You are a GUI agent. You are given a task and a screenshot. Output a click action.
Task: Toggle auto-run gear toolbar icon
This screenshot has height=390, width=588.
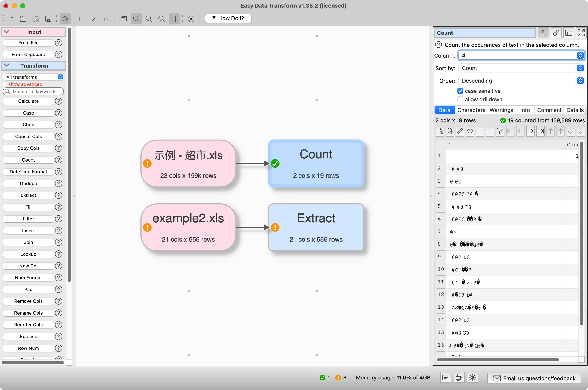pos(65,19)
